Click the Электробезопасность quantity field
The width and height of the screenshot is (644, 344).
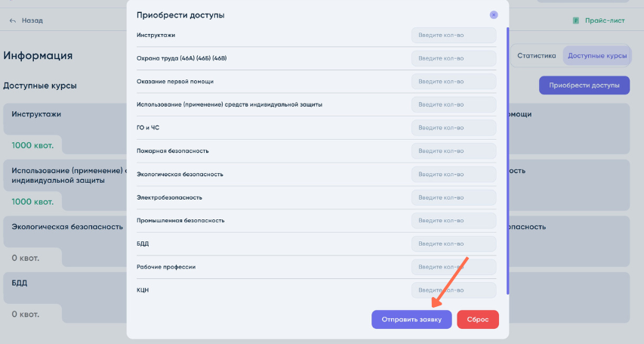tap(454, 197)
